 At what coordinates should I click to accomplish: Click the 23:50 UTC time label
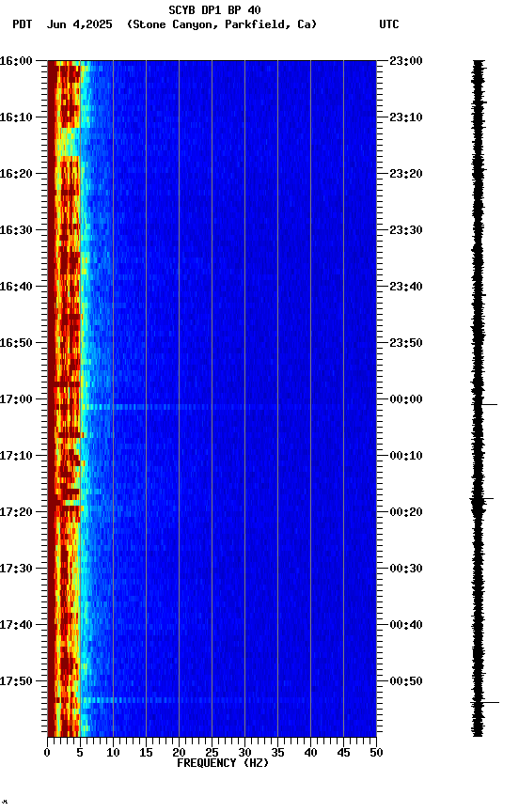pos(406,343)
